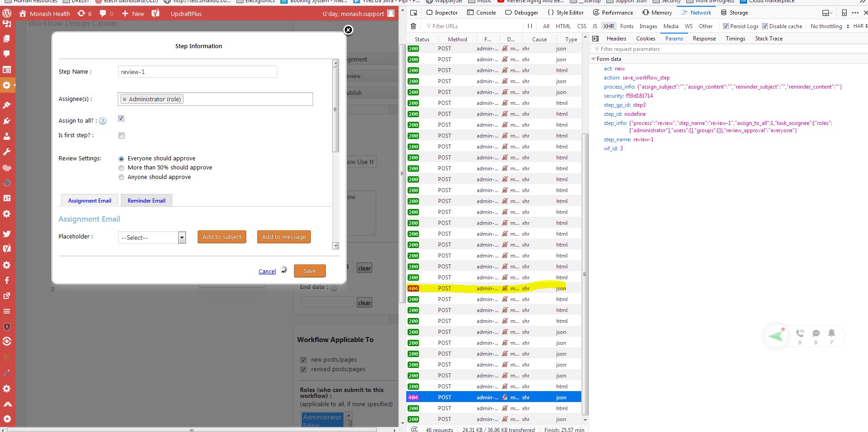Click the Step Name input field
The height and width of the screenshot is (432, 868).
(x=197, y=72)
